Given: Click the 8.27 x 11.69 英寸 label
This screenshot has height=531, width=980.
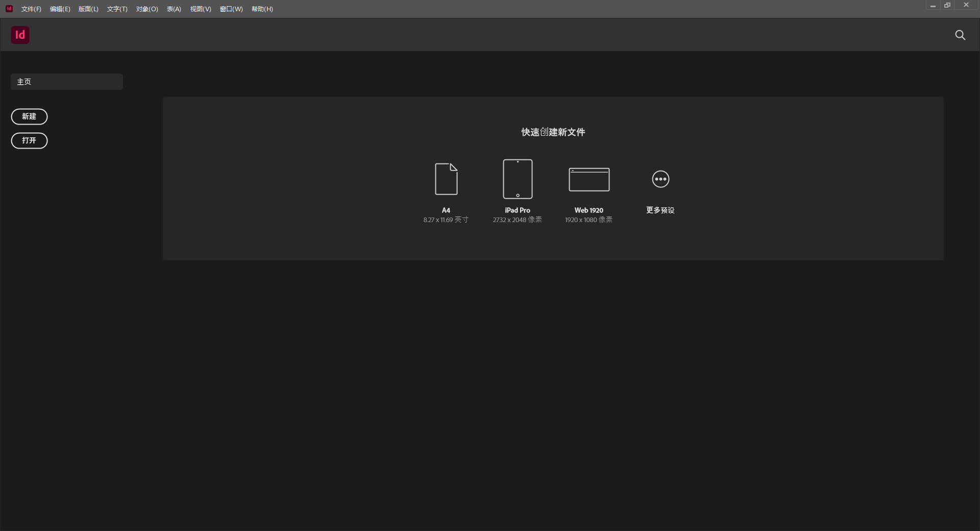Looking at the screenshot, I should coord(446,220).
